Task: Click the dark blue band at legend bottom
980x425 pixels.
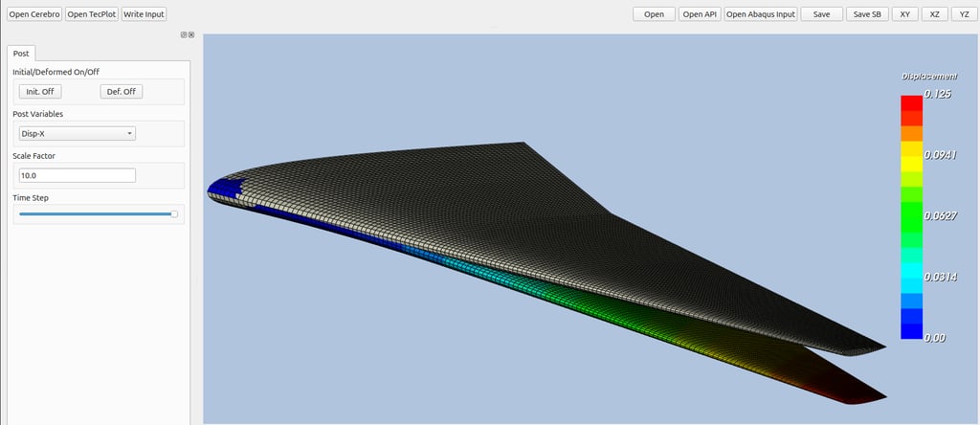Action: (911, 331)
